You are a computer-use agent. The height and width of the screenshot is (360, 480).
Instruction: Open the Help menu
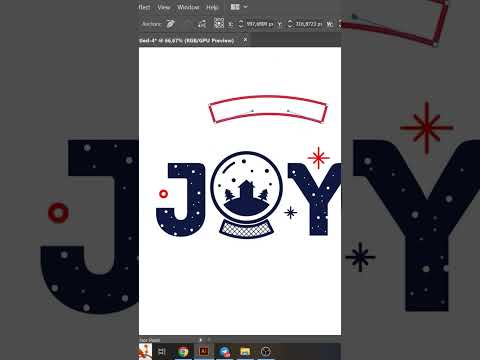[212, 7]
